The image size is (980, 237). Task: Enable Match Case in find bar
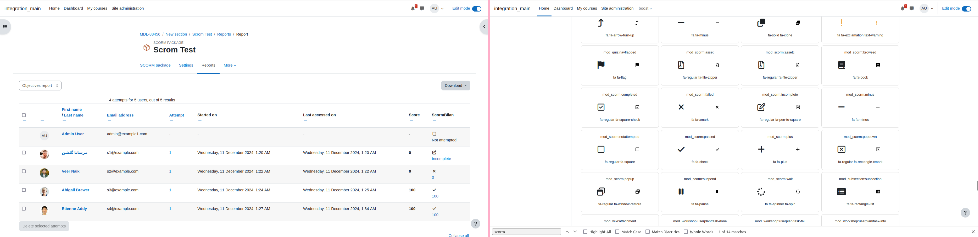(617, 232)
